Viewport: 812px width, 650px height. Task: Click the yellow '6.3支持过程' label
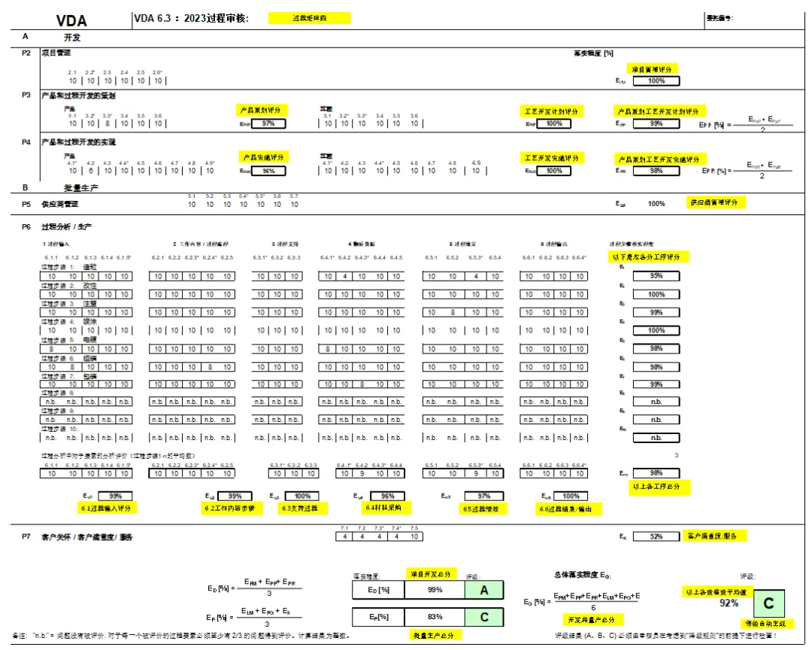[x=304, y=509]
